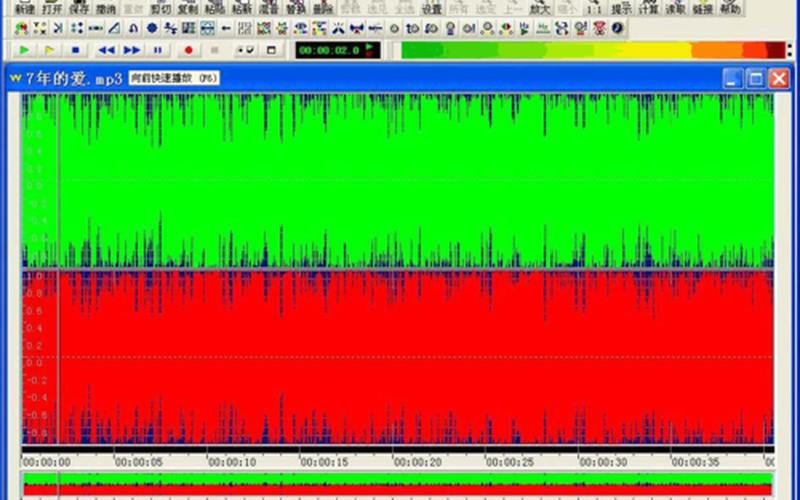800x500 pixels.
Task: Click the Hz playback rate icon with green arrow
Action: (524, 28)
